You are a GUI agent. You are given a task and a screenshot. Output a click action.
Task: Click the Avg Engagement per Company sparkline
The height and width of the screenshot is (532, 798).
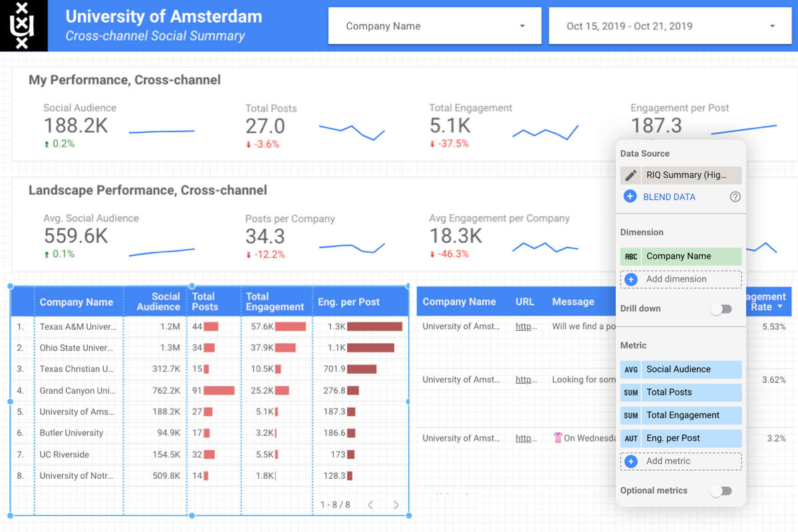545,247
